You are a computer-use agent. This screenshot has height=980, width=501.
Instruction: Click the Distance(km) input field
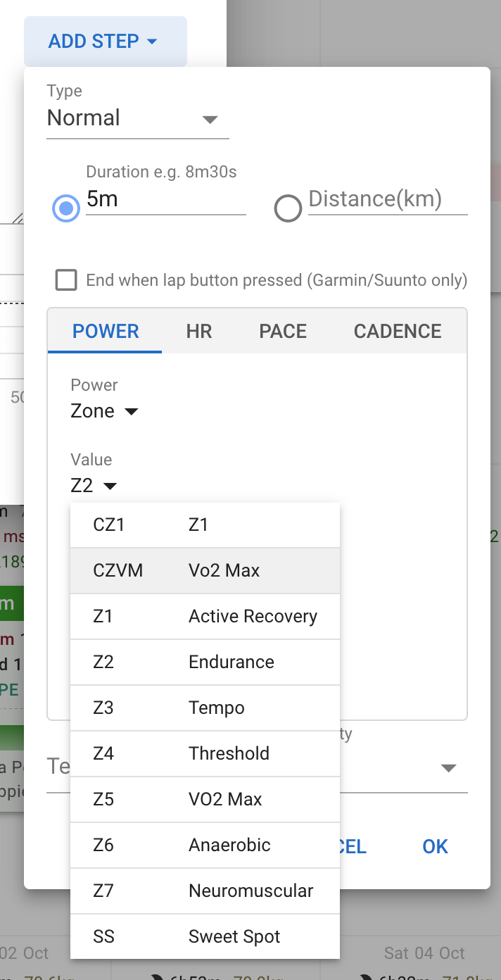pos(387,200)
